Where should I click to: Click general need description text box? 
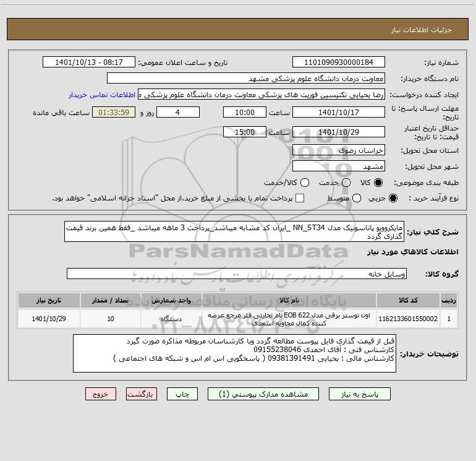(x=234, y=232)
